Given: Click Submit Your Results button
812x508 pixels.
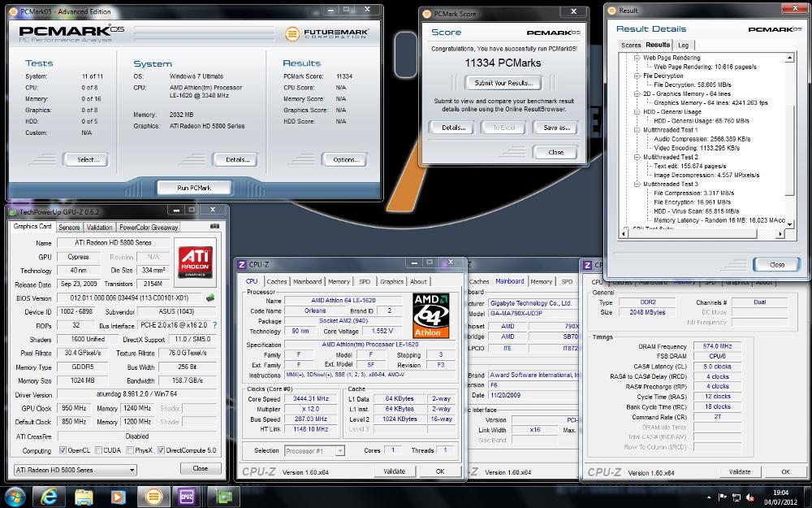Looking at the screenshot, I should pos(503,83).
